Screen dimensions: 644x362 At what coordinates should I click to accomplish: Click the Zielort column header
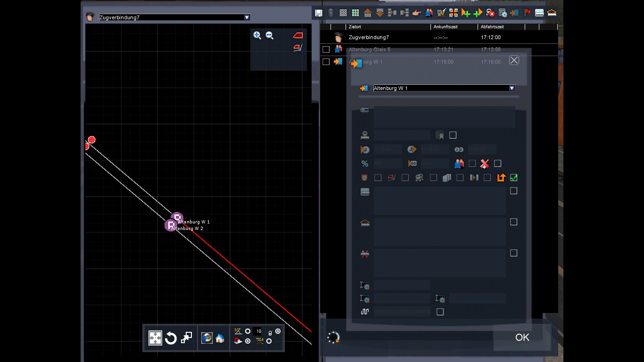pos(387,27)
